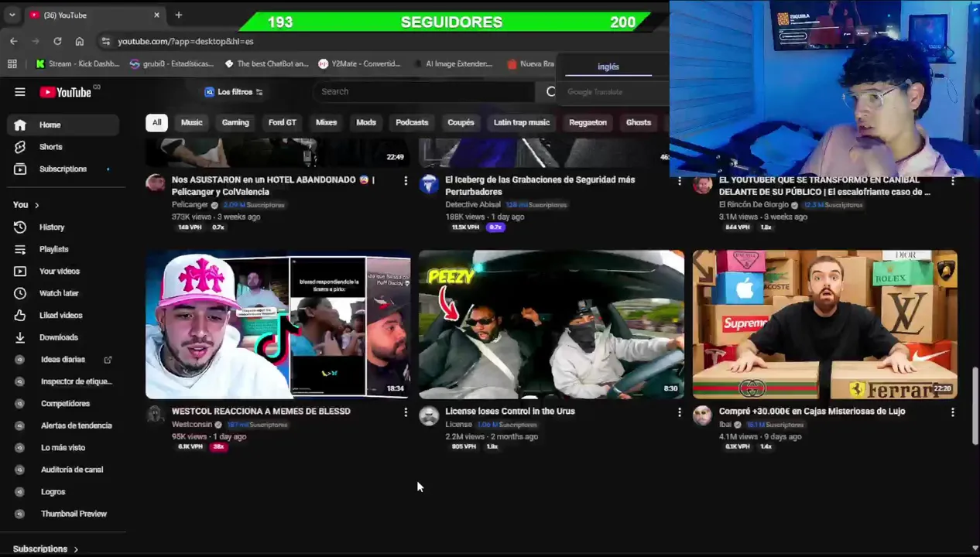Click the browser back arrow
The width and height of the screenshot is (980, 557).
pyautogui.click(x=14, y=41)
